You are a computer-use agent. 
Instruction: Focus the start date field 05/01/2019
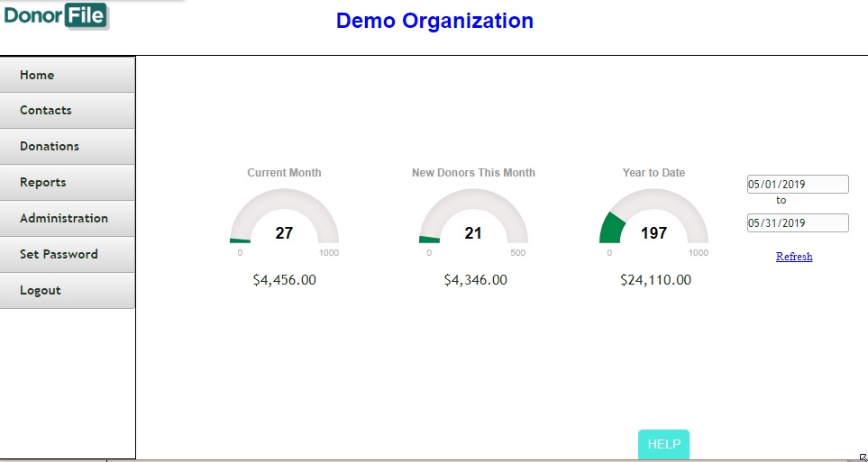pyautogui.click(x=797, y=185)
